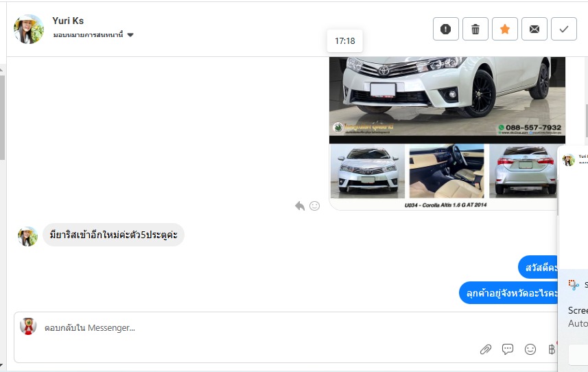Open the front view car thumbnail
Screen dimensions: 588x372
(x=367, y=171)
